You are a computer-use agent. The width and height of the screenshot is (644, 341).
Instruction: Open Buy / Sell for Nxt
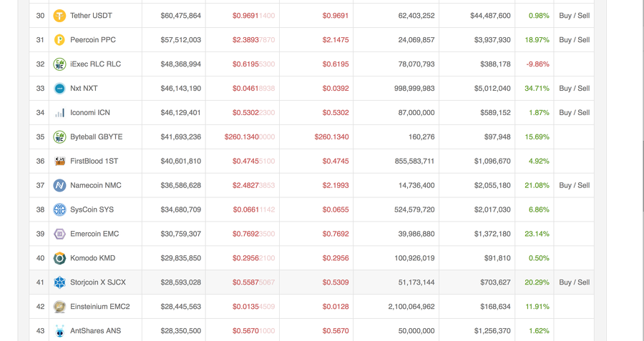coord(574,89)
